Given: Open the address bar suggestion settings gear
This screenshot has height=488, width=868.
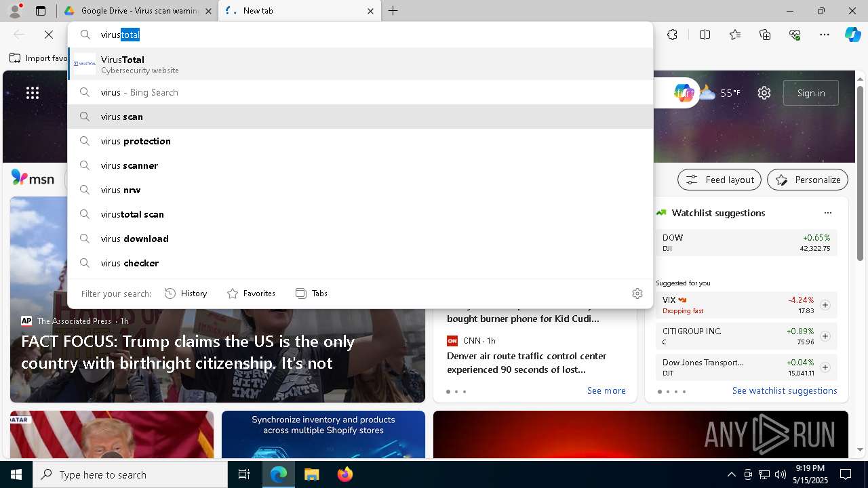Looking at the screenshot, I should coord(637,293).
